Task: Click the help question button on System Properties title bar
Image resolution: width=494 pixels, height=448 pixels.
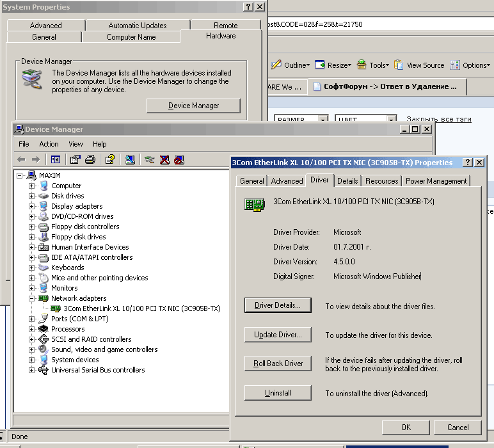Action: (248, 6)
